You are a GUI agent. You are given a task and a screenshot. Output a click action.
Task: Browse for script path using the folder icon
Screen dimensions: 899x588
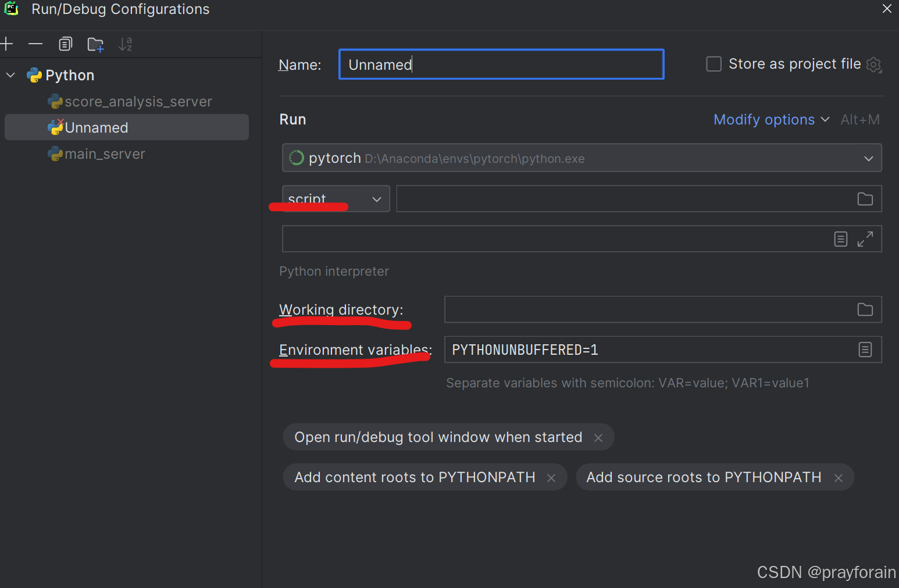tap(865, 199)
